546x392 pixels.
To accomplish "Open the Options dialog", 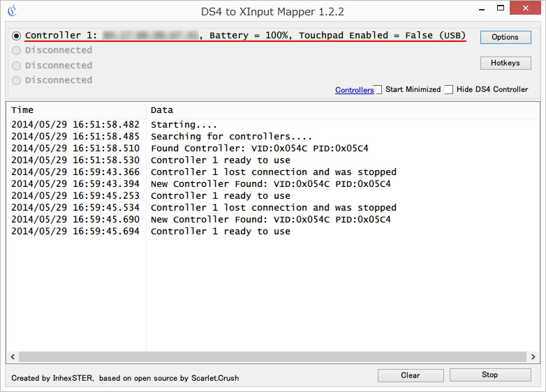I will pos(506,37).
